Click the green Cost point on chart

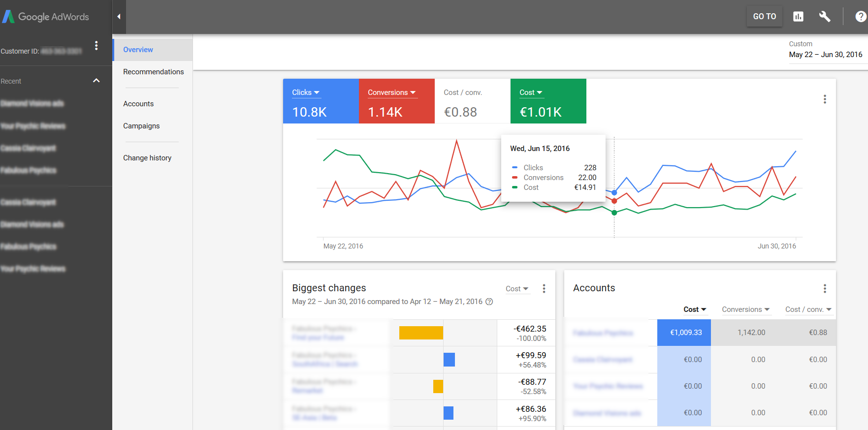click(x=614, y=213)
